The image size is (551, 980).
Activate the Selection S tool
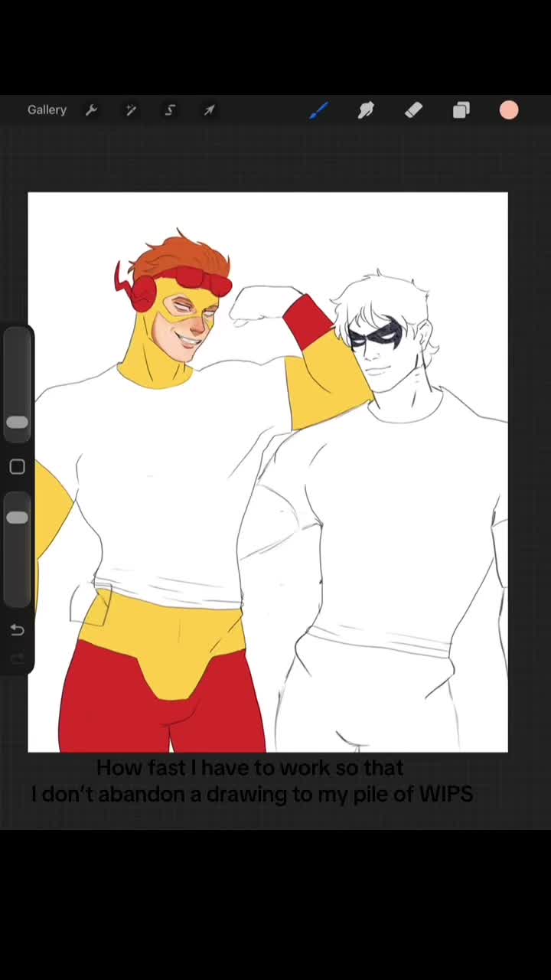tap(170, 110)
